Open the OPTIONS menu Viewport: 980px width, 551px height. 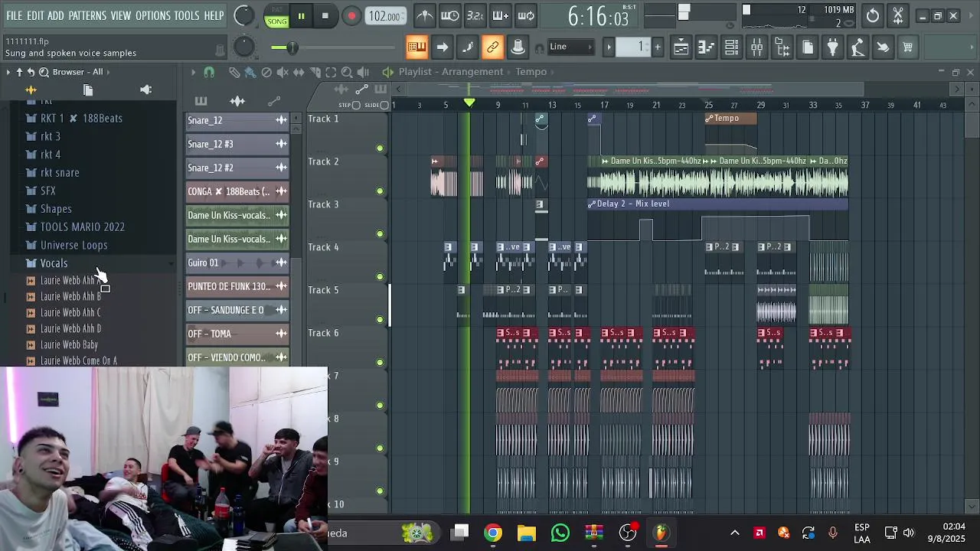[x=153, y=15]
